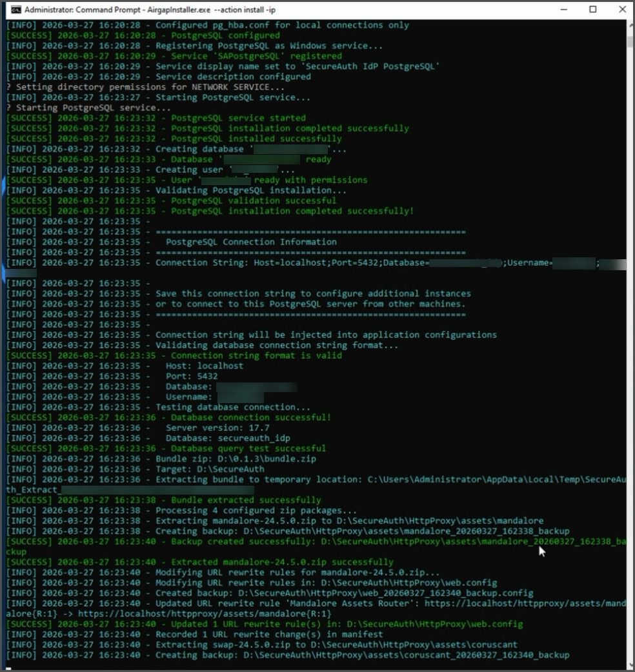Click line 'Service 'SAPostgreSQL' registered'
The image size is (635, 672).
(174, 56)
